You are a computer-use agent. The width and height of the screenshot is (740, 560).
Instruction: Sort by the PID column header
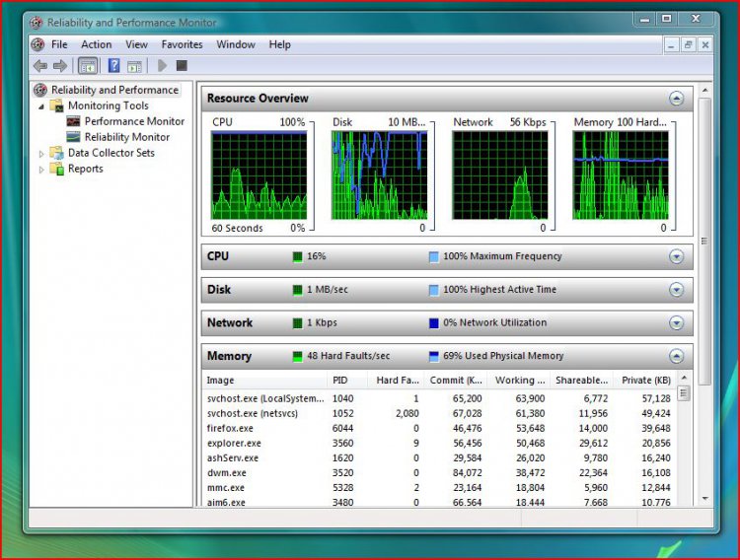click(x=347, y=381)
